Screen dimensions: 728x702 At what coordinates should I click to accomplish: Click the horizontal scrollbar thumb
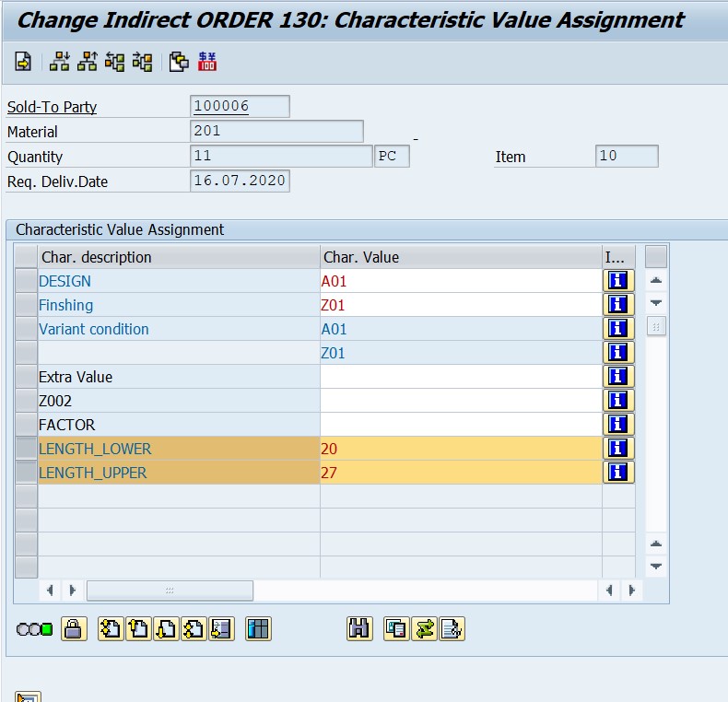[170, 591]
